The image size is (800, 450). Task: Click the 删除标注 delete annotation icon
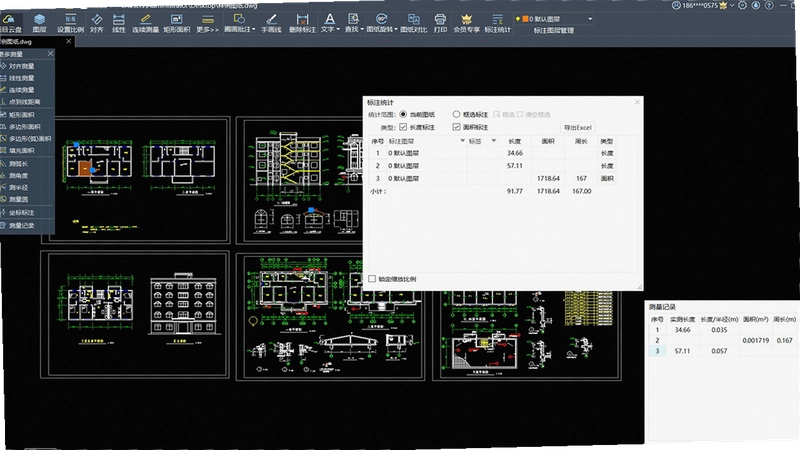tap(303, 23)
